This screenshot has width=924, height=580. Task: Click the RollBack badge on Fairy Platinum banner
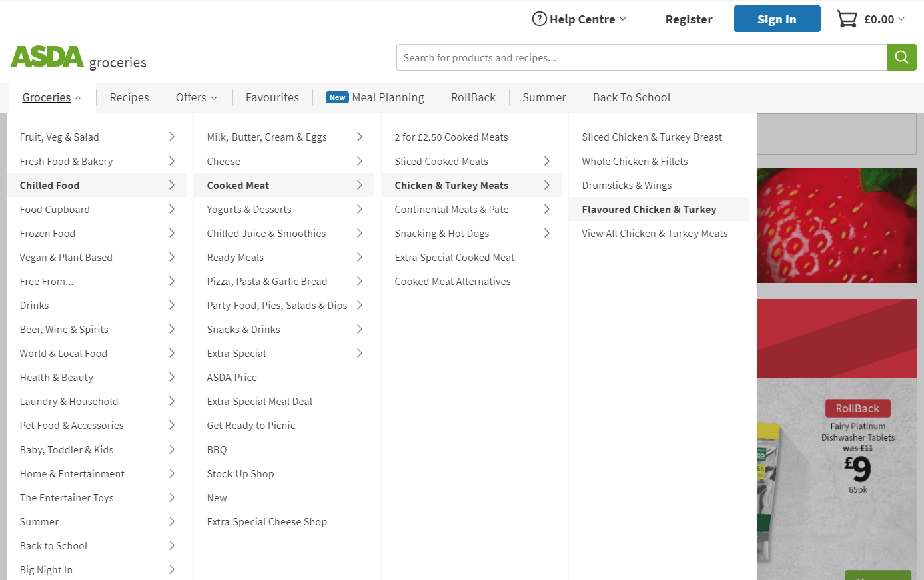click(x=858, y=407)
